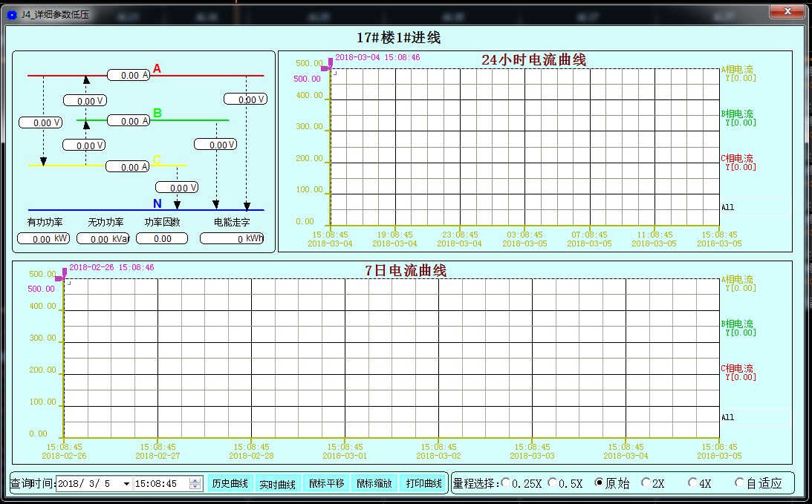Click the 17#楼1#进线 heading
Image resolution: width=812 pixels, height=504 pixels.
click(x=399, y=38)
